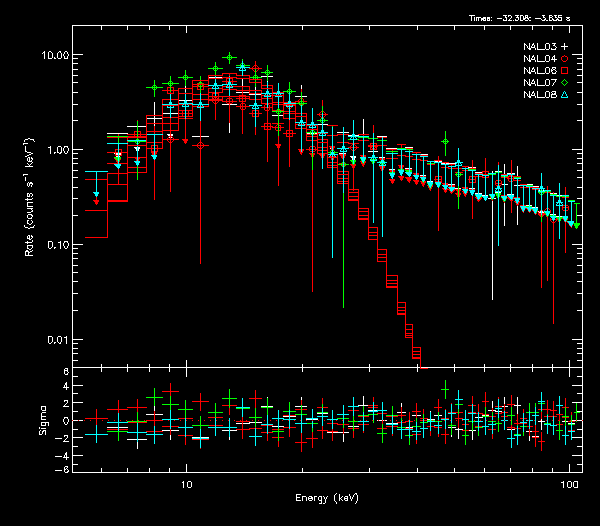600x526 pixels.
Task: Click the red square marker for NAI_06
Action: (x=565, y=71)
